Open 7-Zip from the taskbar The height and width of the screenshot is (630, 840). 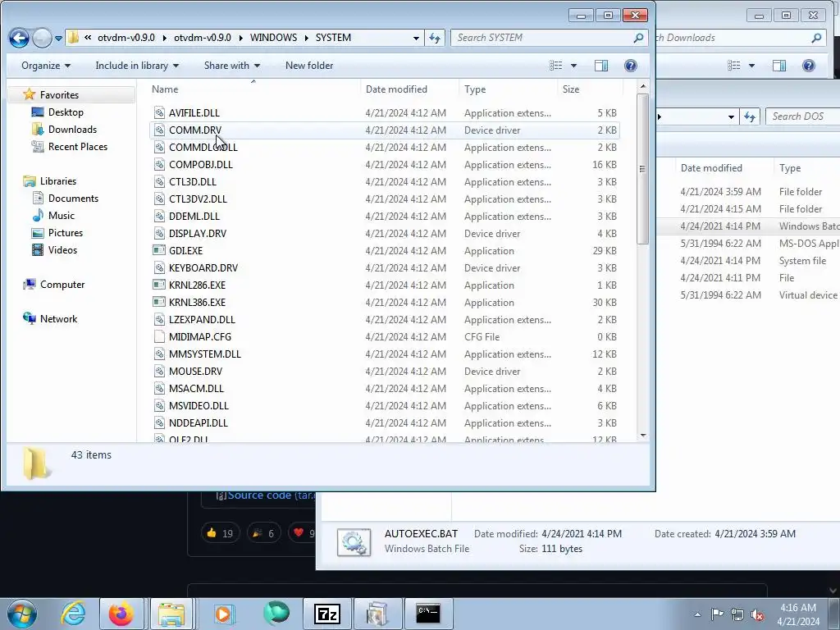coord(327,614)
